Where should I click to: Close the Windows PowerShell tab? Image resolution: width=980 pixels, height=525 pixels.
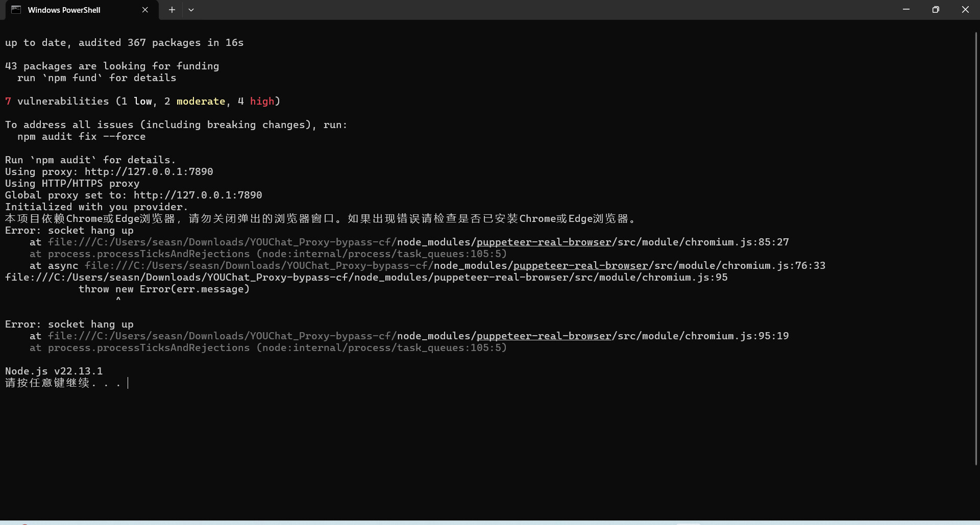click(x=145, y=10)
